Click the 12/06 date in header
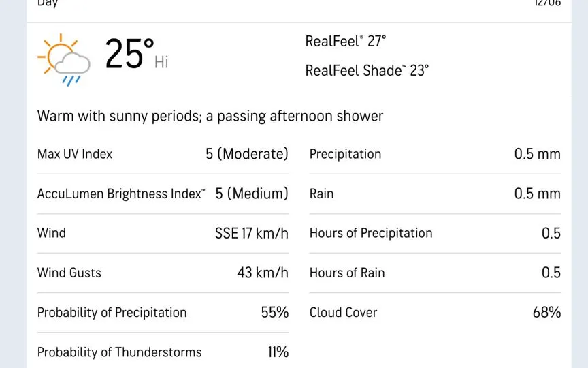The height and width of the screenshot is (368, 588). tap(547, 3)
